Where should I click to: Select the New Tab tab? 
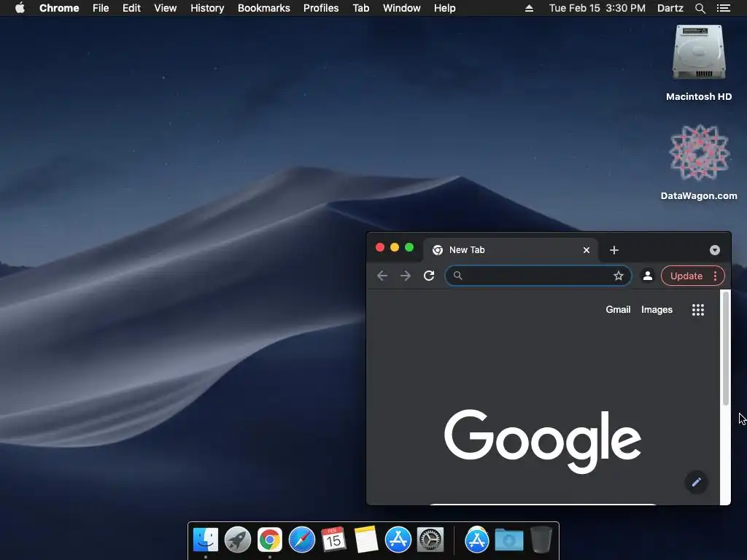tap(510, 250)
